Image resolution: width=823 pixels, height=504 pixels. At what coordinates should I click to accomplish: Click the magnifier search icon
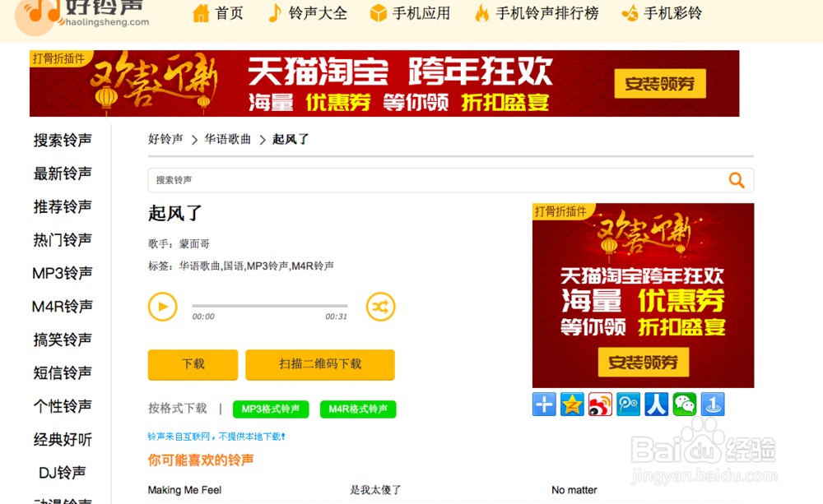click(x=737, y=180)
